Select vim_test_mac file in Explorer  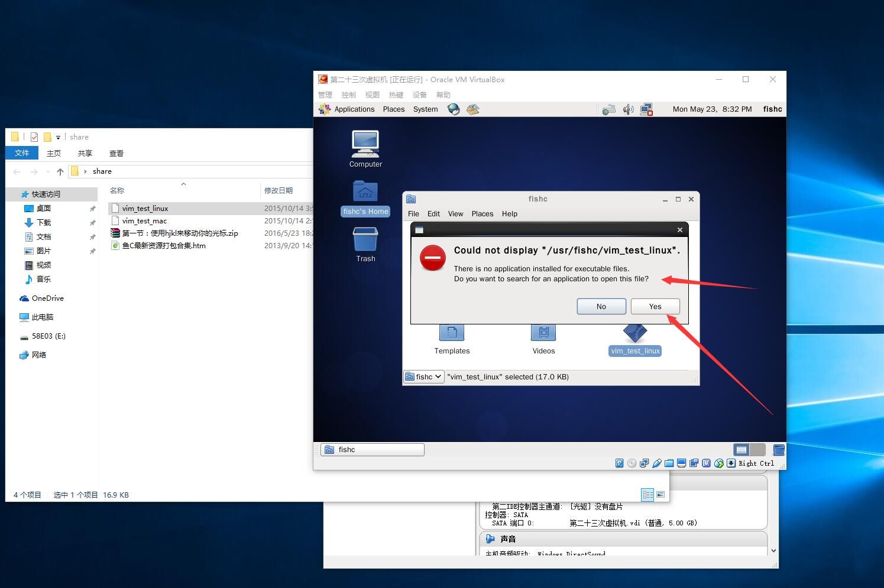click(x=144, y=220)
